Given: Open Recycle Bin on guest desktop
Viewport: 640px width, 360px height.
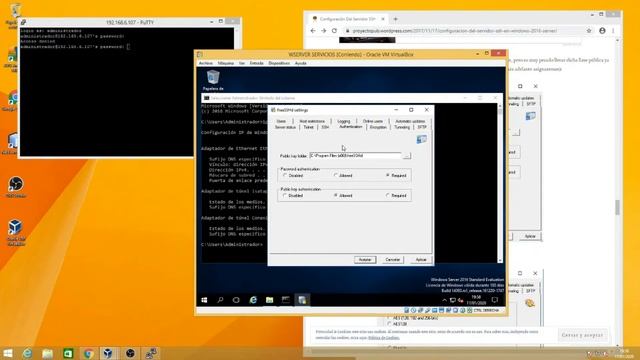Looking at the screenshot, I should (x=213, y=80).
